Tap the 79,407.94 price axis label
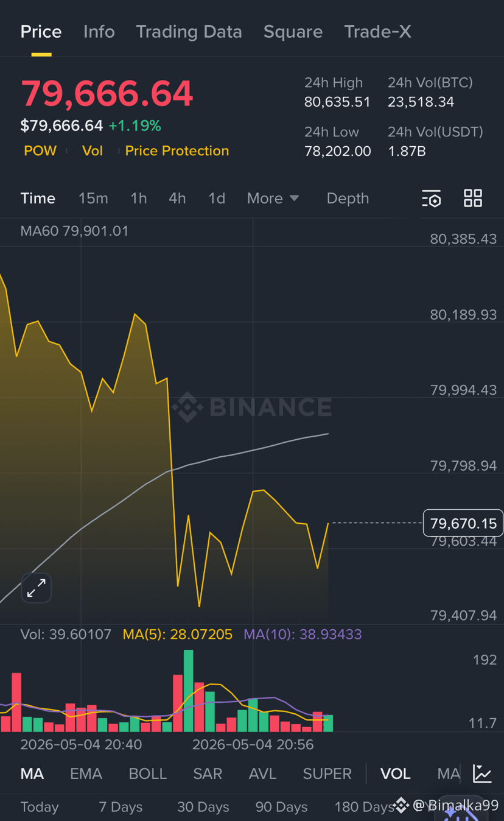Screen dimensions: 504x821 point(463,616)
